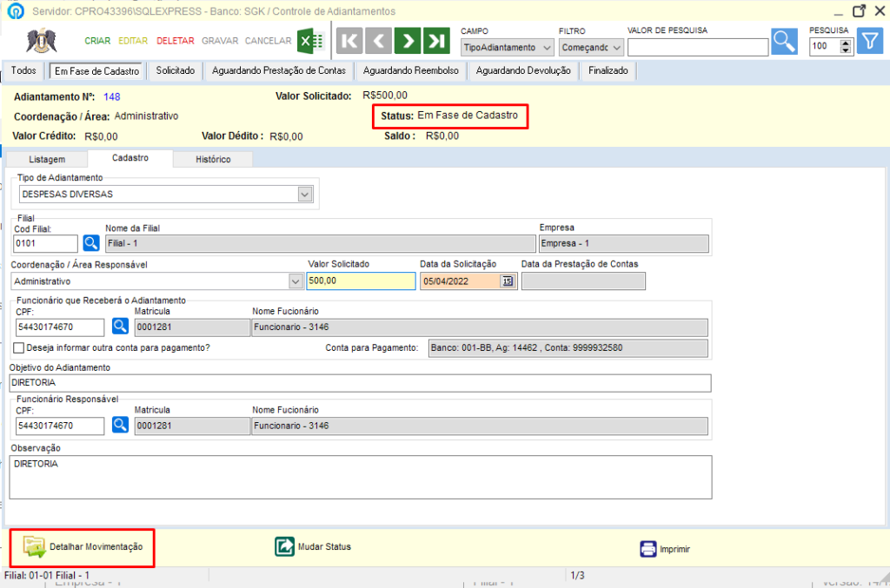Go to the first record
Screen dimensions: 890x588
349,41
